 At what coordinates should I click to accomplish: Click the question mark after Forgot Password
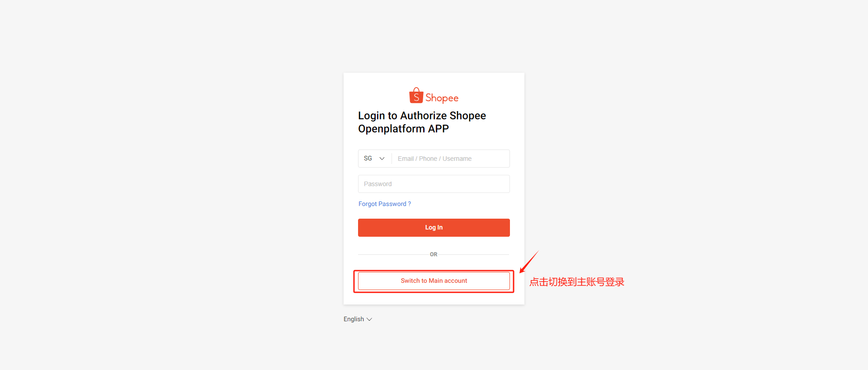(x=410, y=204)
